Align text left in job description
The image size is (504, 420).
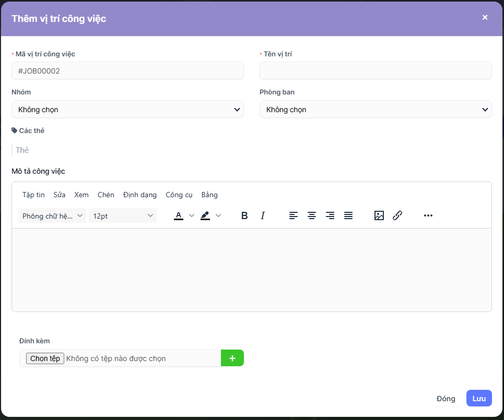[294, 215]
